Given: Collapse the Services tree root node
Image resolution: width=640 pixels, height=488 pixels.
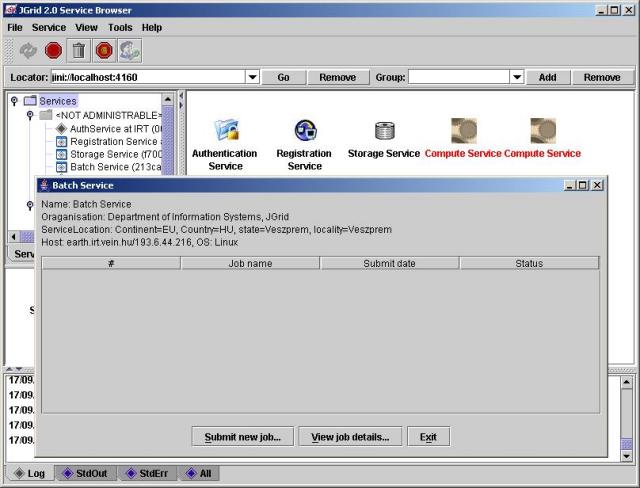Looking at the screenshot, I should 14,101.
